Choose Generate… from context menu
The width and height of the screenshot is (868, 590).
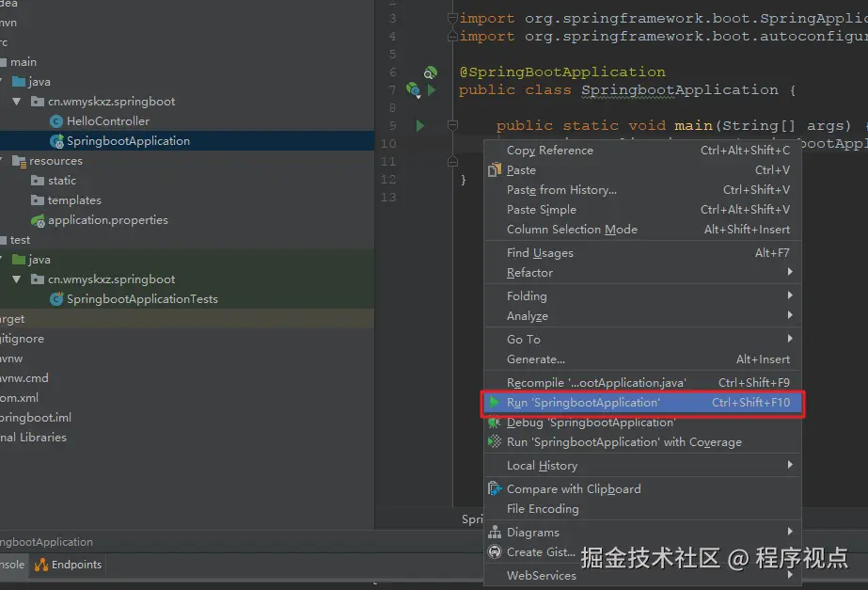(x=642, y=359)
